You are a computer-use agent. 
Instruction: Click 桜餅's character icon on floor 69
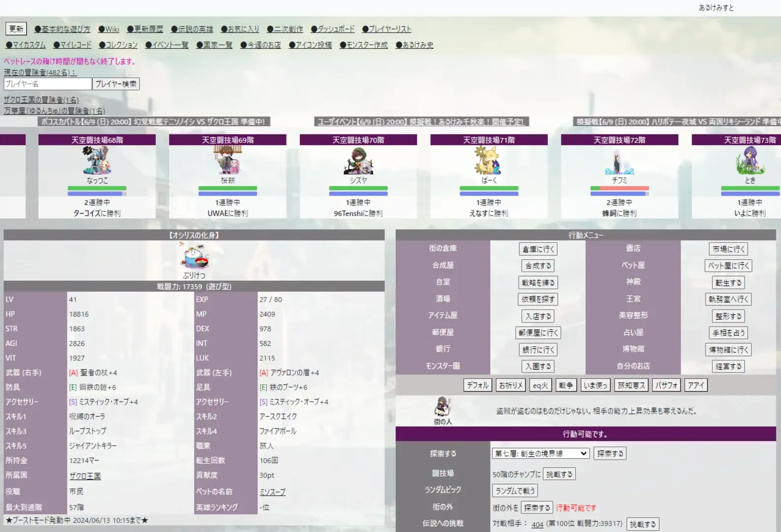click(227, 161)
